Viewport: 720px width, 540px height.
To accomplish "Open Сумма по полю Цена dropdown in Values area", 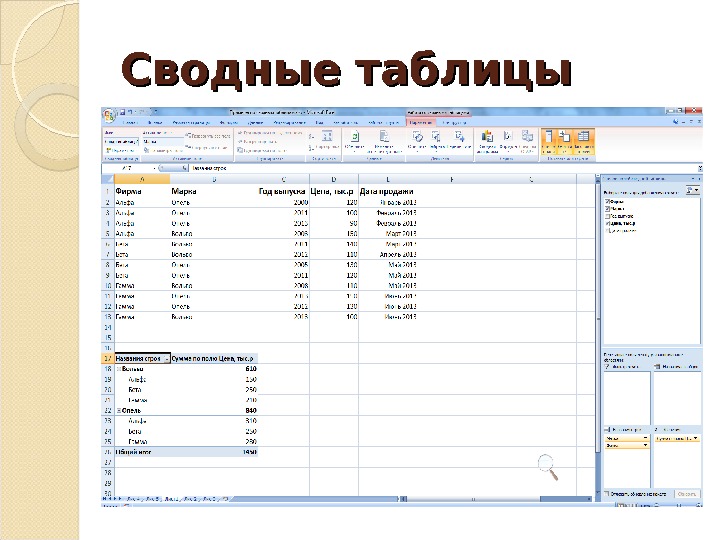I will (696, 439).
